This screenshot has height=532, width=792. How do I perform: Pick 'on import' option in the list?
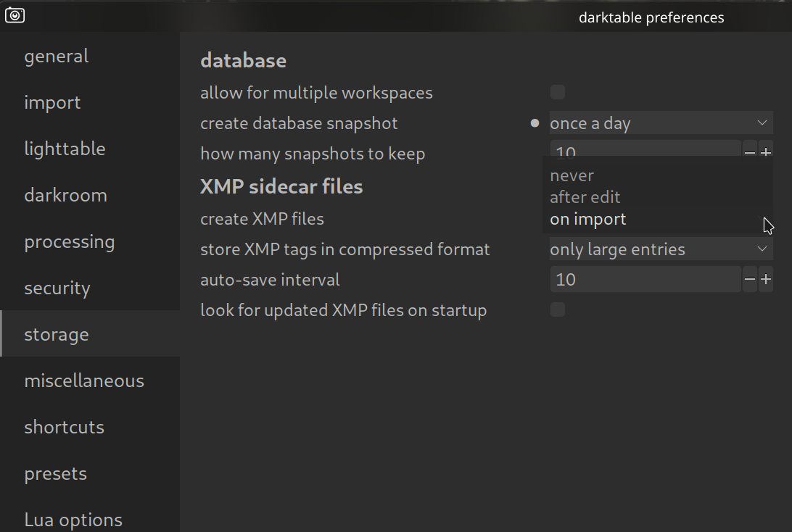588,219
